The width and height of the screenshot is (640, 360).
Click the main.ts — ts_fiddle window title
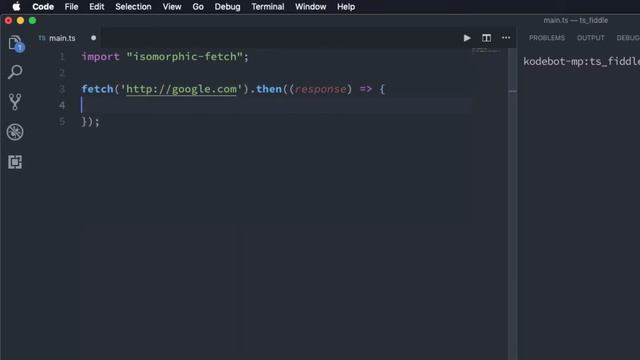click(576, 20)
